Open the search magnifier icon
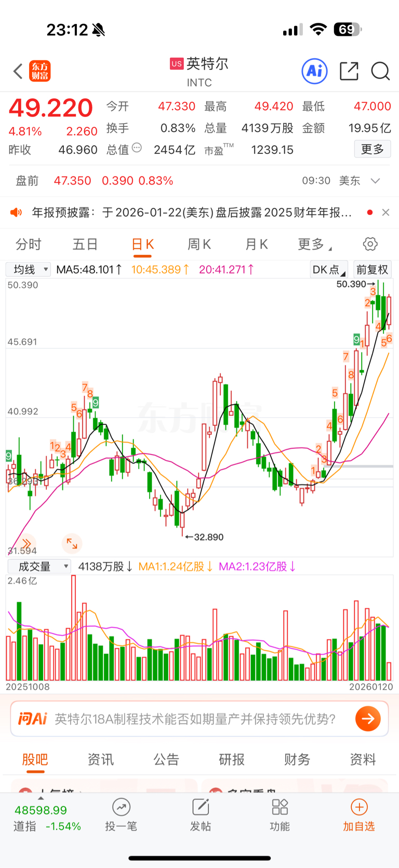 pyautogui.click(x=380, y=71)
